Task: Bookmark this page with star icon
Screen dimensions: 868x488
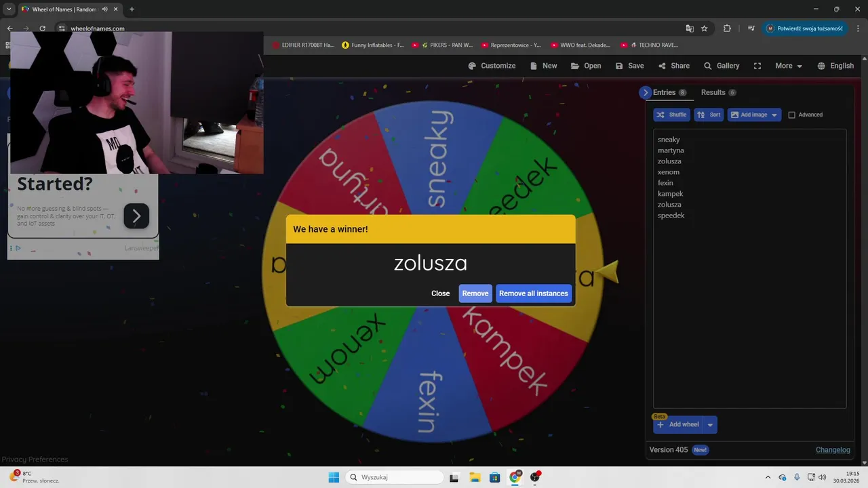Action: click(x=705, y=28)
